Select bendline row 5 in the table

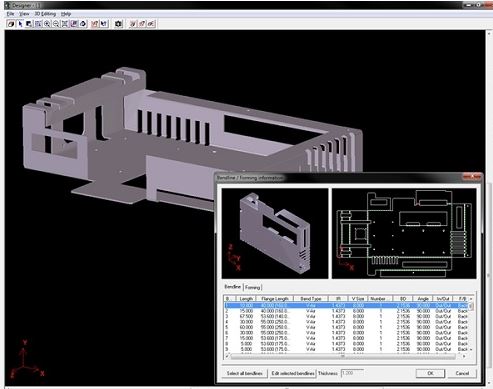pos(347,327)
